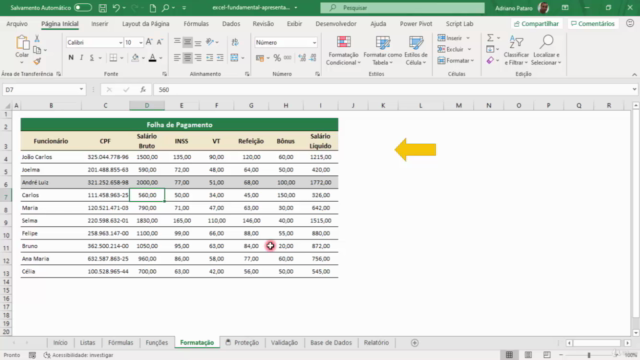
Task: Click the Clear eraser icon
Action: [490, 60]
